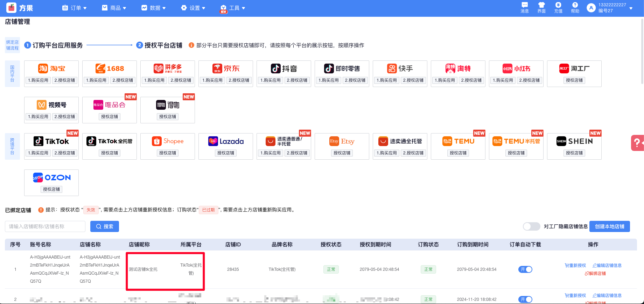The image size is (644, 304).
Task: Click 授权店铺 under Shopee
Action: tap(168, 153)
